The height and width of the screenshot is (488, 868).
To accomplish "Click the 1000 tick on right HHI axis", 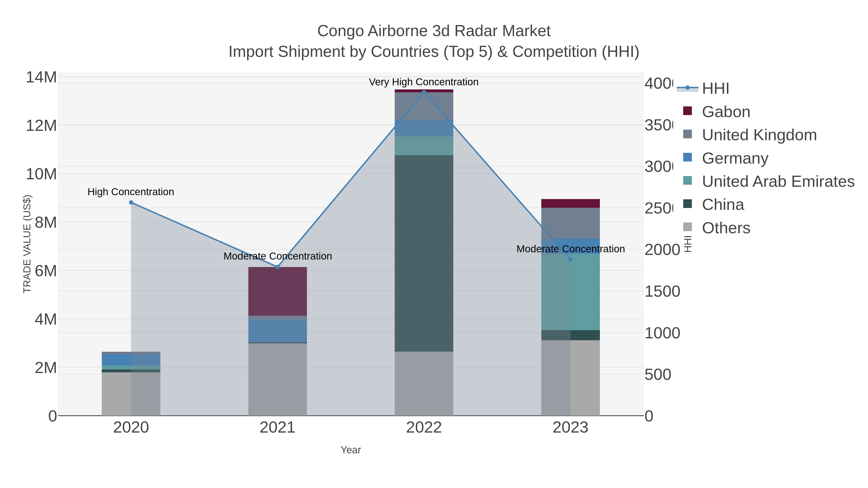I will click(662, 333).
